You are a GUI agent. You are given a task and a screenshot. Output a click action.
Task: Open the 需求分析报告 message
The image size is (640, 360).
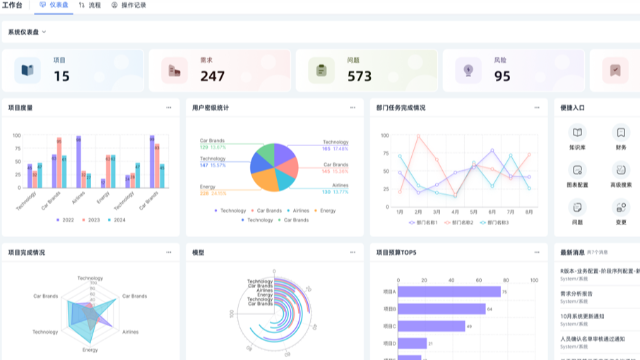(576, 293)
